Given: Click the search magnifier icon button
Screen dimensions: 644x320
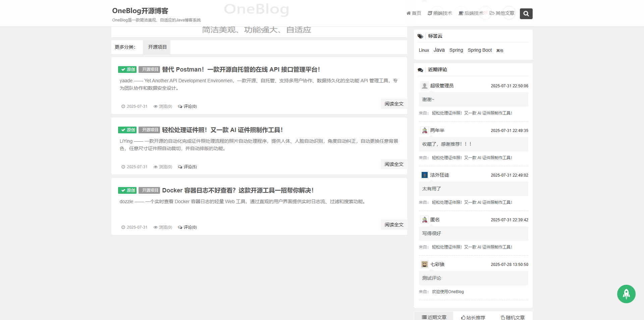Looking at the screenshot, I should coord(526,14).
